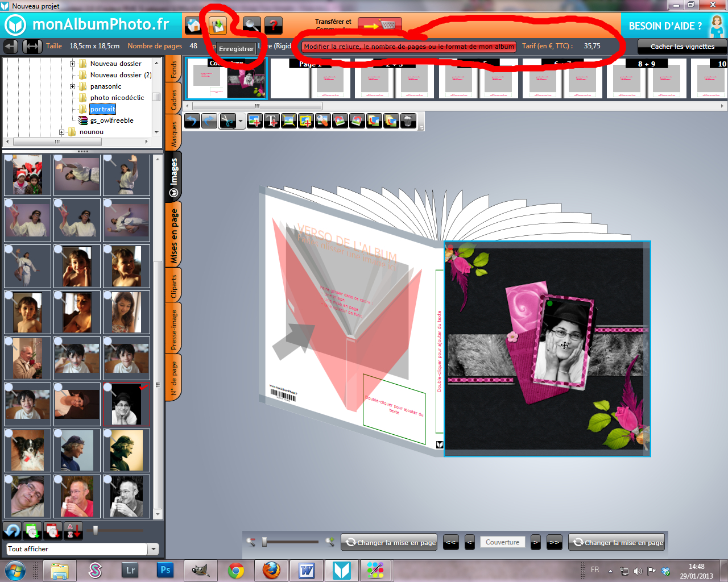Click the Undo arrow in the toolbar
The image size is (728, 582).
click(x=192, y=120)
